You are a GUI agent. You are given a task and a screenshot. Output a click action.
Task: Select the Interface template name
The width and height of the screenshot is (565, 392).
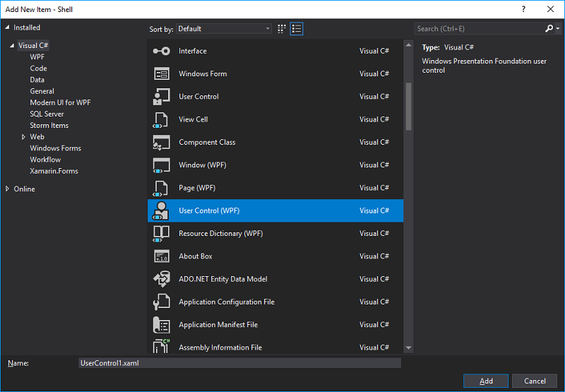click(193, 51)
